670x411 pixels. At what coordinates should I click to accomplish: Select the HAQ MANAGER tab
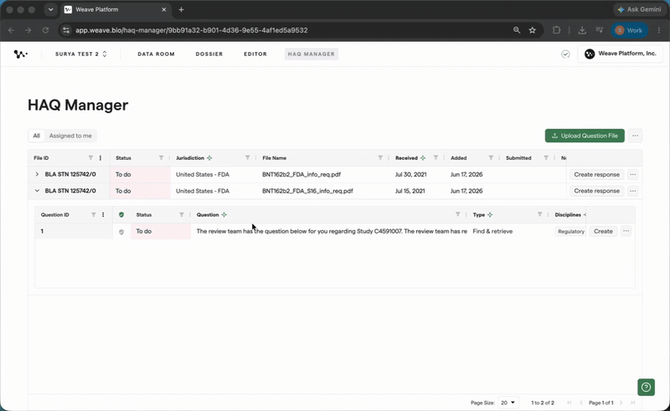pos(311,54)
